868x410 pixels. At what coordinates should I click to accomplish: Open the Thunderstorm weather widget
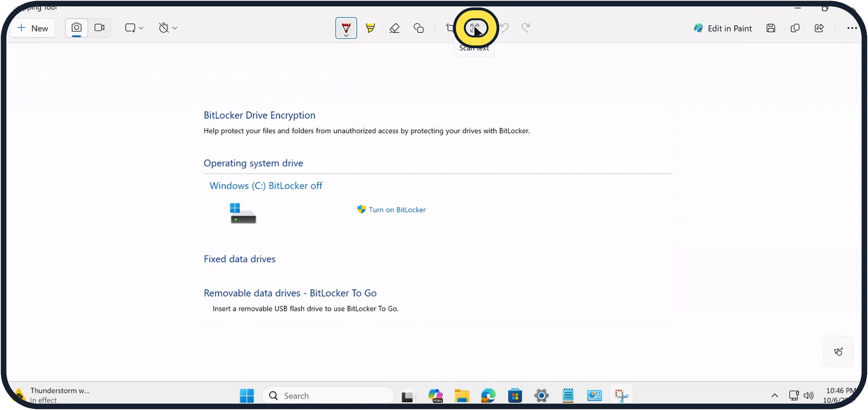pos(51,395)
